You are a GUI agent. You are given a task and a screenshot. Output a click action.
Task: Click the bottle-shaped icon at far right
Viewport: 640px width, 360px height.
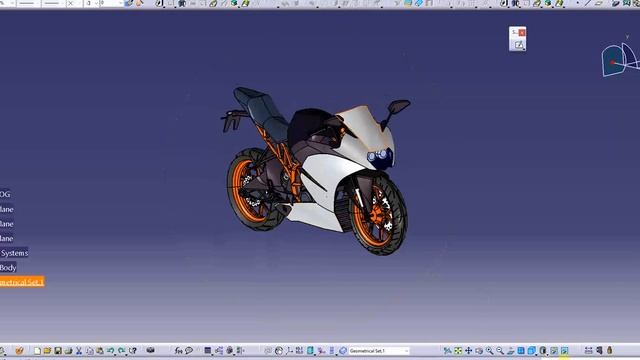click(609, 351)
